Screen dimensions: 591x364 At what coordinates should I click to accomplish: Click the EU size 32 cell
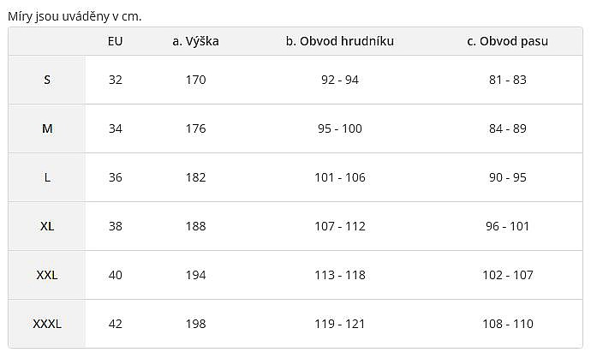tap(116, 80)
